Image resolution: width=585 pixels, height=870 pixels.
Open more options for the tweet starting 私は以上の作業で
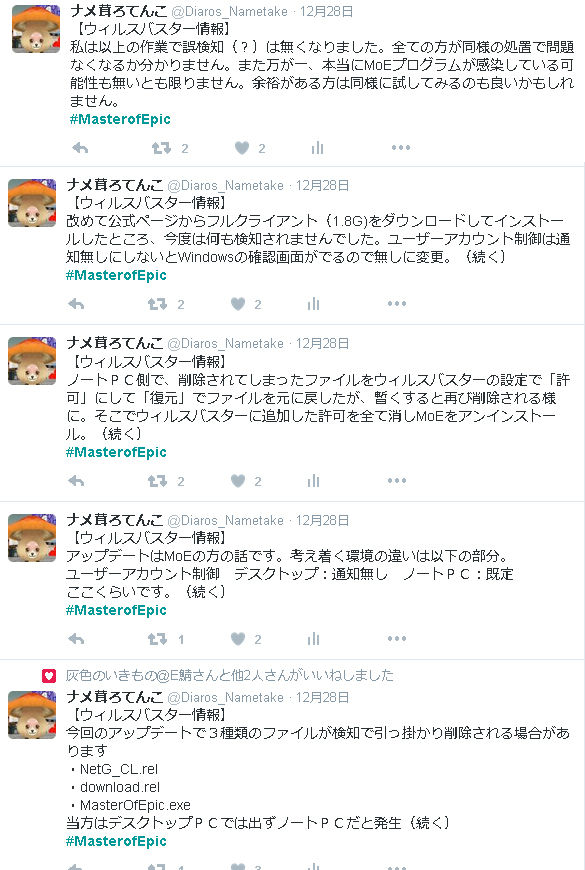(401, 148)
